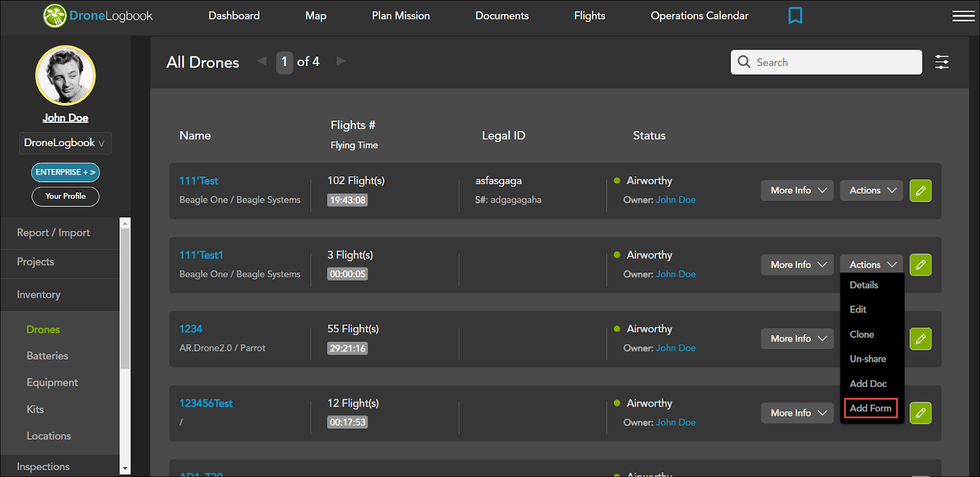The height and width of the screenshot is (477, 980).
Task: Click the page number 1 box
Action: click(x=284, y=62)
